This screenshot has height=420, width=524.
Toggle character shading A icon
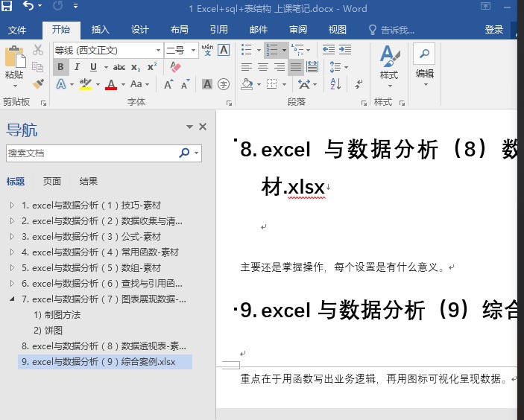coord(207,84)
